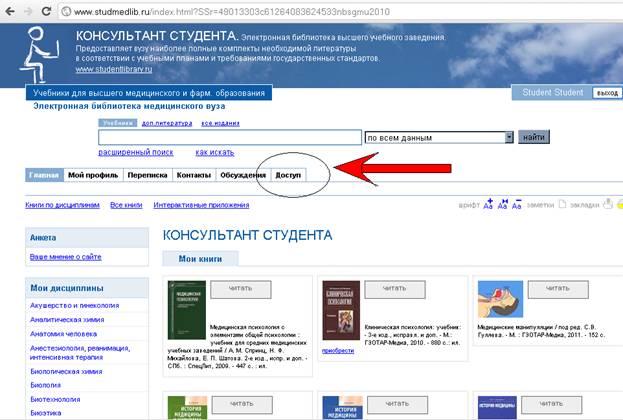Viewport: 623px width, 420px height.
Task: Click the green История медицины book cover
Action: (187, 408)
